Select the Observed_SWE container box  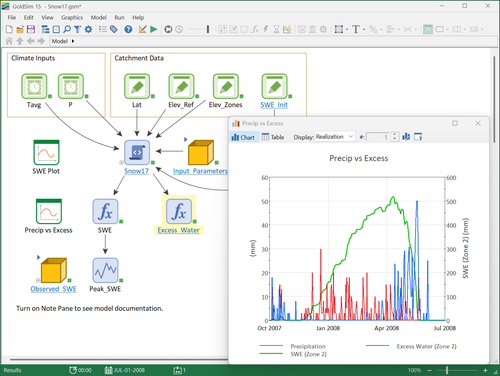pyautogui.click(x=54, y=270)
